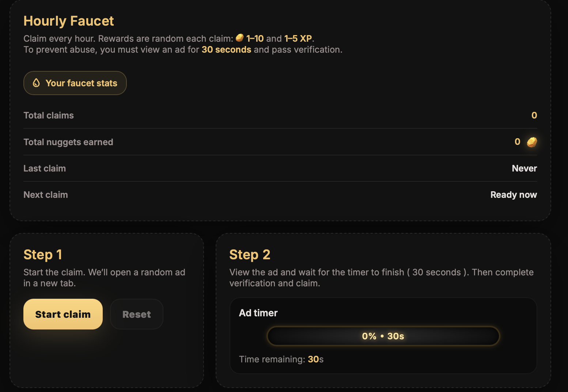Click the 1–5 XP reward text
This screenshot has height=392, width=568.
pyautogui.click(x=298, y=38)
